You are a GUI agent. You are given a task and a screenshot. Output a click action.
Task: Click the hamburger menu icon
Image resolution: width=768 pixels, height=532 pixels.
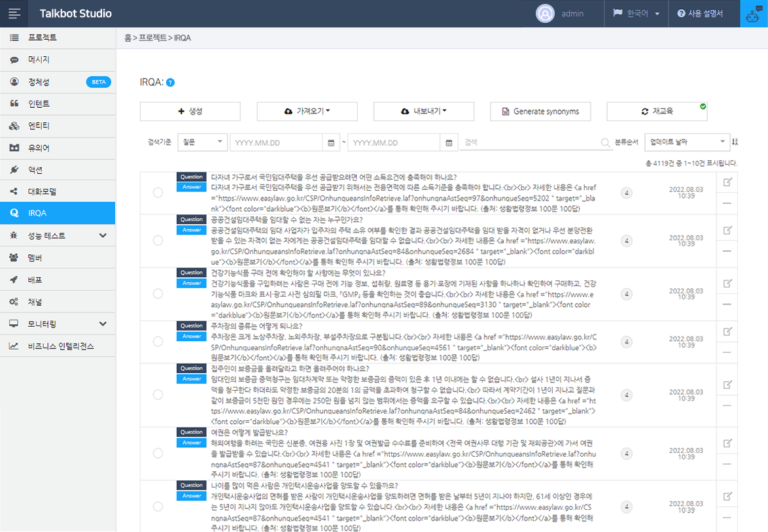click(x=14, y=14)
